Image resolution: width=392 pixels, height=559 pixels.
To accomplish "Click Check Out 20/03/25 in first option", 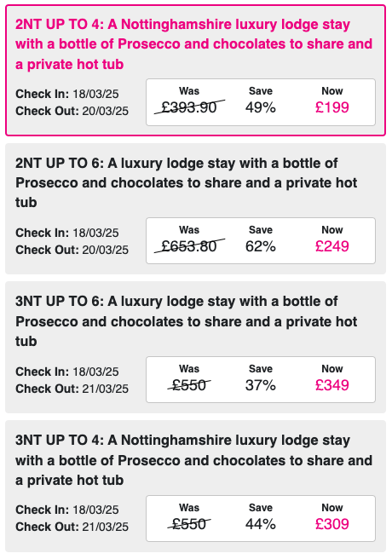I will (x=72, y=111).
